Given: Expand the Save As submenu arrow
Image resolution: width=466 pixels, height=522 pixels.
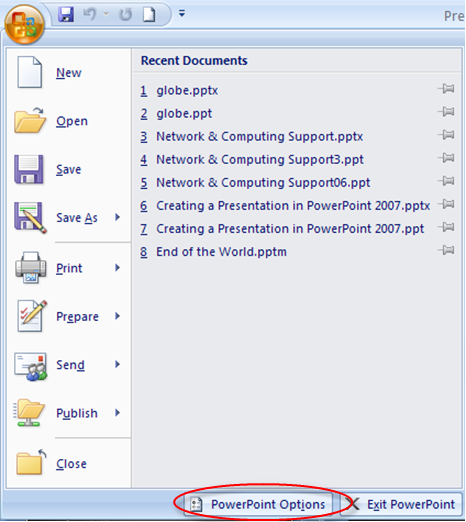Looking at the screenshot, I should pos(117,217).
